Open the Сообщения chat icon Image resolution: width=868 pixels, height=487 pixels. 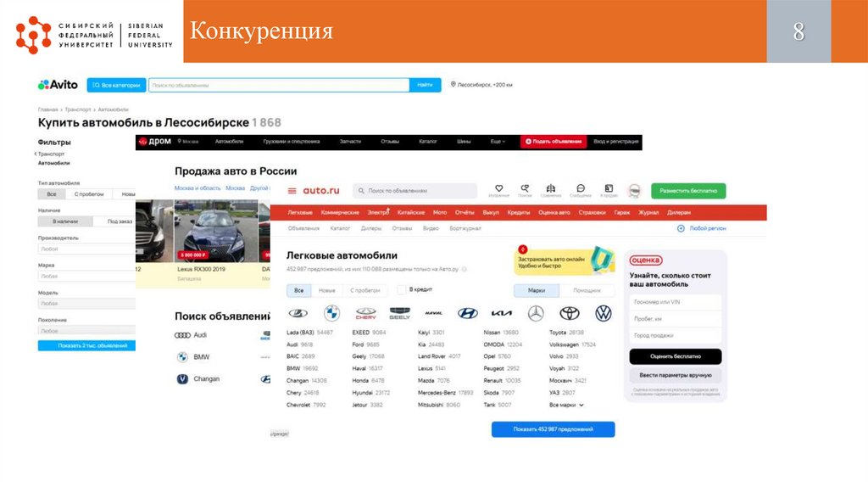point(580,188)
